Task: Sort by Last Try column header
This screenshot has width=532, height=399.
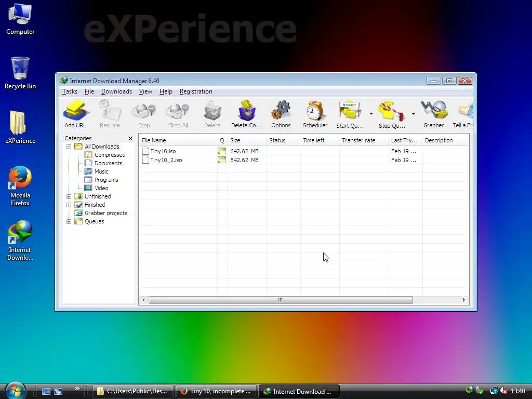Action: coord(405,140)
